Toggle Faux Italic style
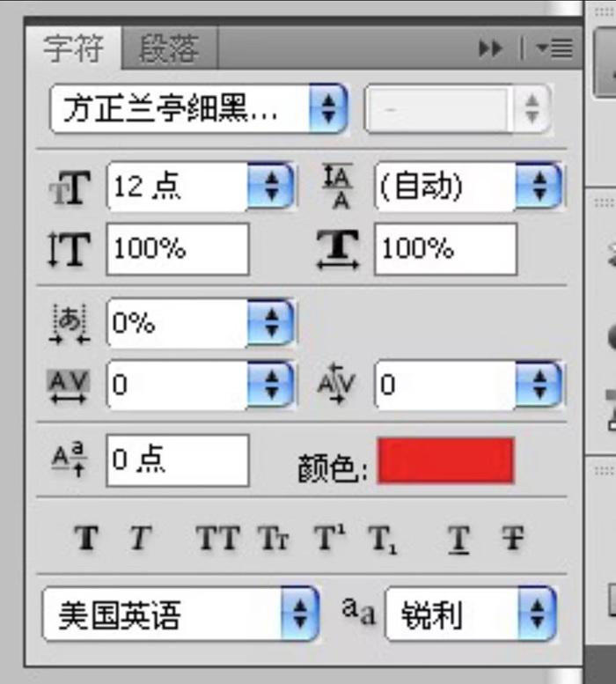The width and height of the screenshot is (616, 684). click(x=141, y=537)
